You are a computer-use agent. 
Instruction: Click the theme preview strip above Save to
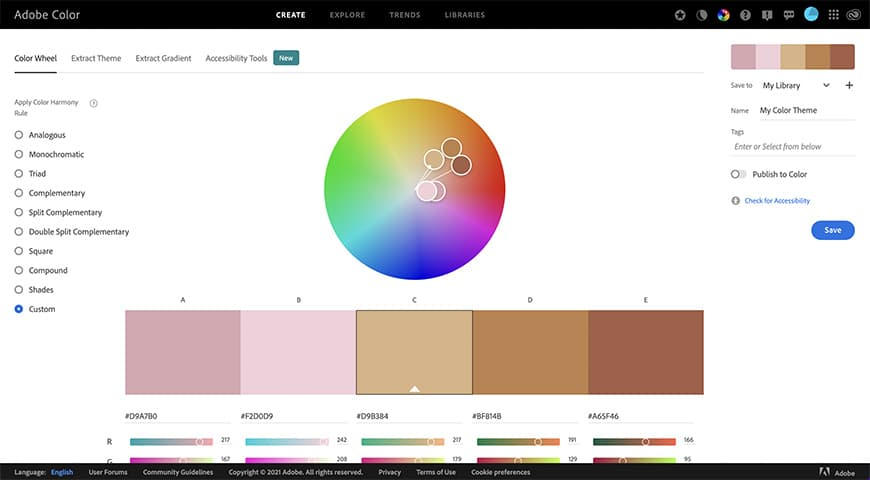793,57
